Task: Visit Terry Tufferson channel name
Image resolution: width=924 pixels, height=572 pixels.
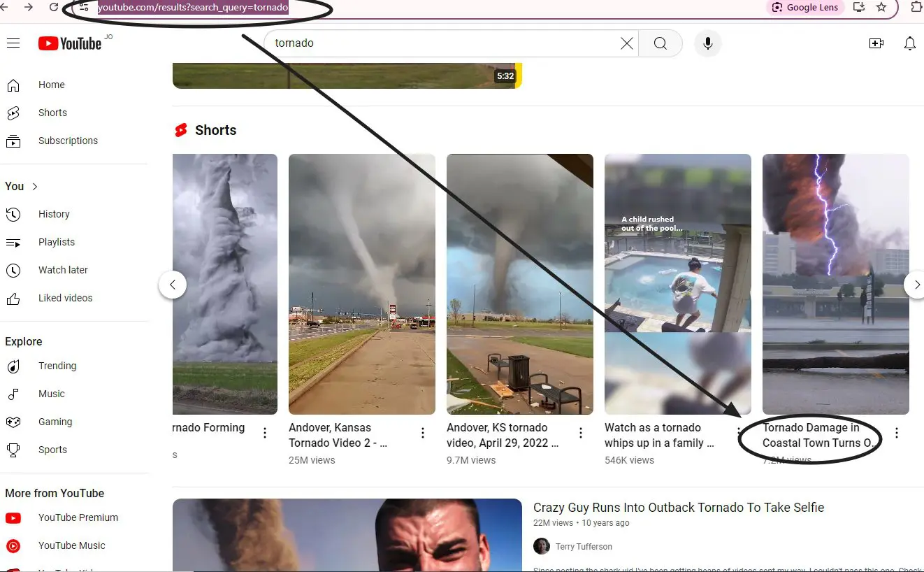Action: click(x=584, y=547)
